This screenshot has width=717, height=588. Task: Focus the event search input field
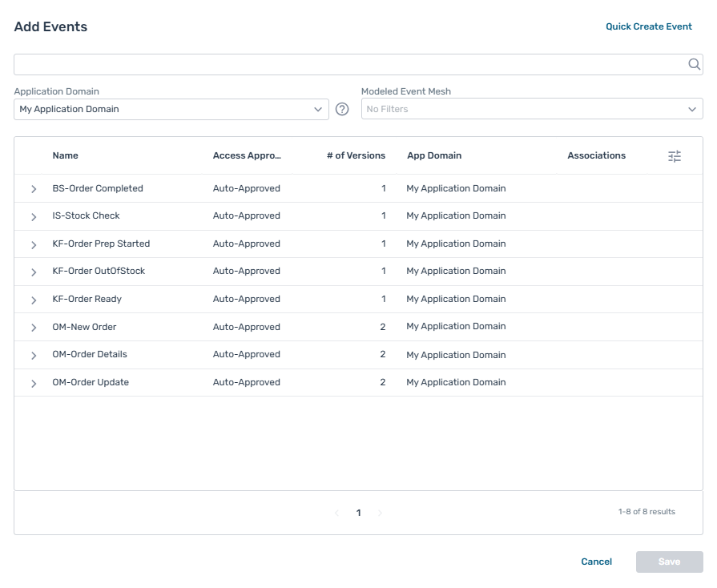coord(348,65)
